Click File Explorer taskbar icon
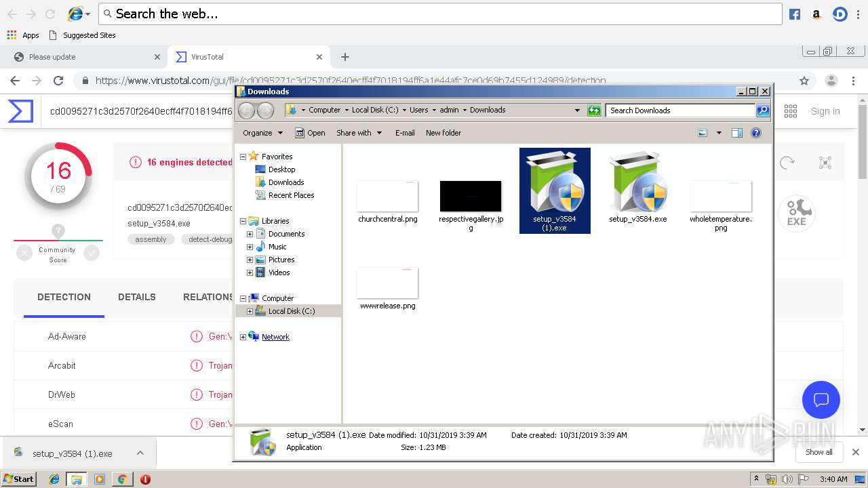 coord(77,479)
